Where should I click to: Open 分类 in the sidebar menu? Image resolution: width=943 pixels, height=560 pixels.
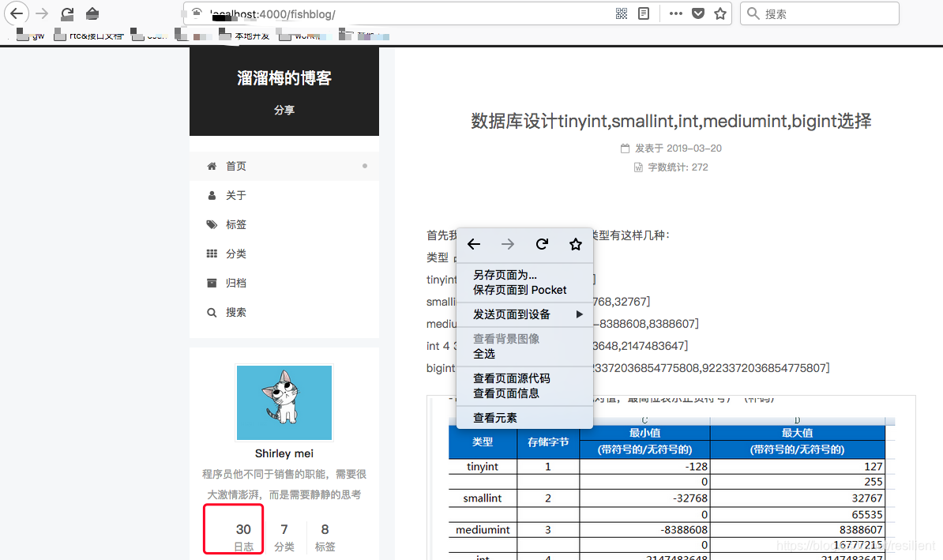284,254
